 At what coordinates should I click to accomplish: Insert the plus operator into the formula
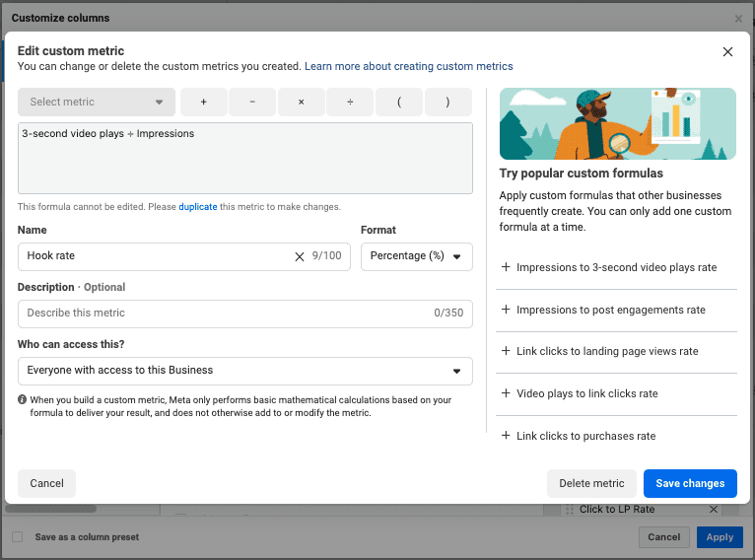coord(203,102)
